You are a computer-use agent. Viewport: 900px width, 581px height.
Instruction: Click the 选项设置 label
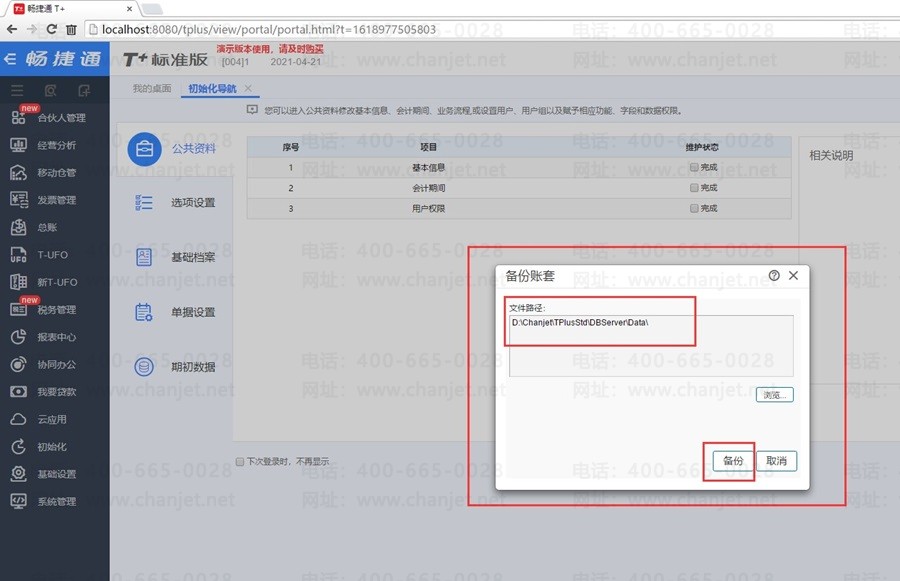click(x=193, y=203)
